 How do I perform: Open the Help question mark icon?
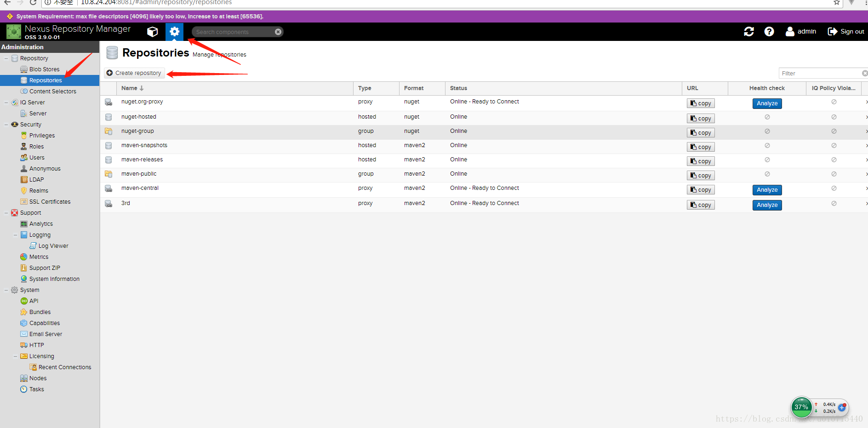769,31
